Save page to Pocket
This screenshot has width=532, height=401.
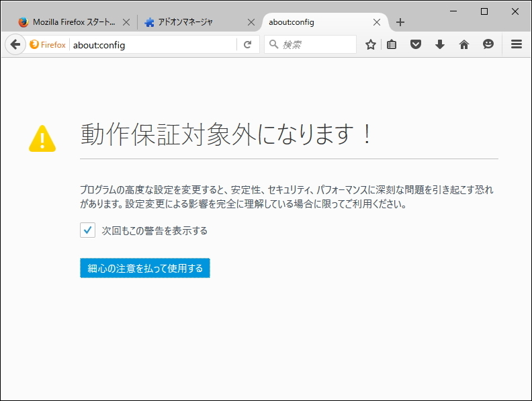coord(416,44)
